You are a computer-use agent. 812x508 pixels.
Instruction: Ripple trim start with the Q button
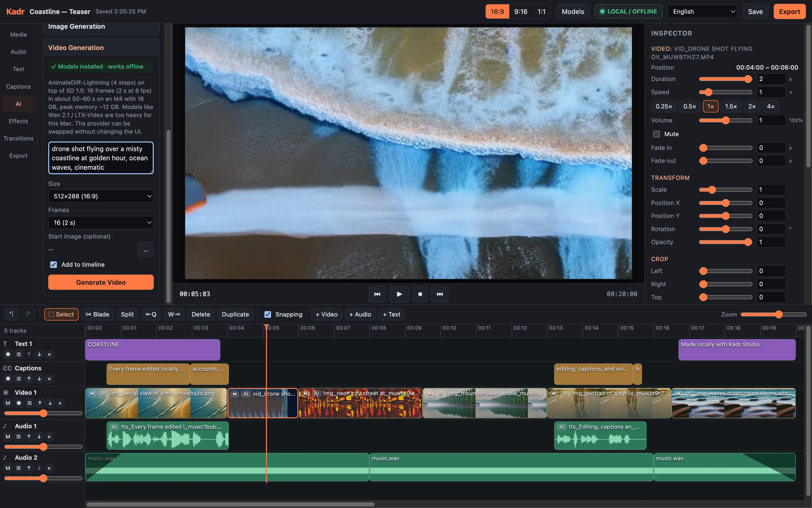pyautogui.click(x=151, y=314)
